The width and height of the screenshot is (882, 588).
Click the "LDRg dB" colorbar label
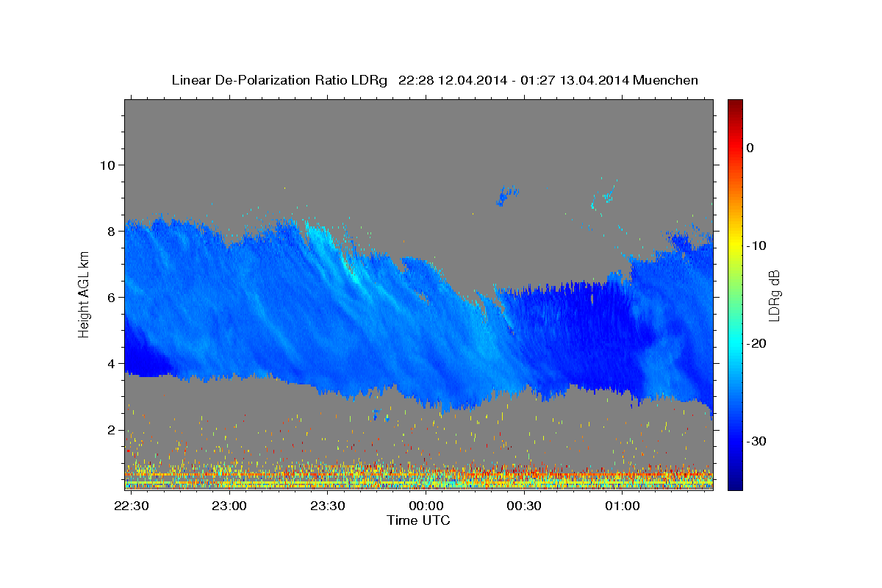pyautogui.click(x=773, y=295)
